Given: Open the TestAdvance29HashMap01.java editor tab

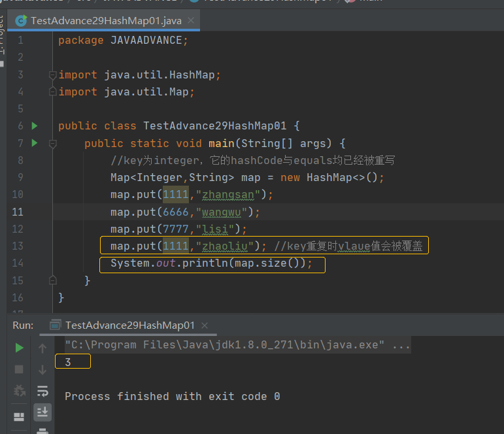Looking at the screenshot, I should click(103, 21).
